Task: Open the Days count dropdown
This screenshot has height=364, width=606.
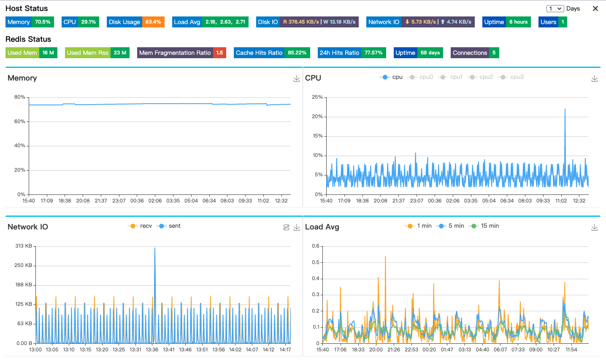Action: pyautogui.click(x=555, y=8)
